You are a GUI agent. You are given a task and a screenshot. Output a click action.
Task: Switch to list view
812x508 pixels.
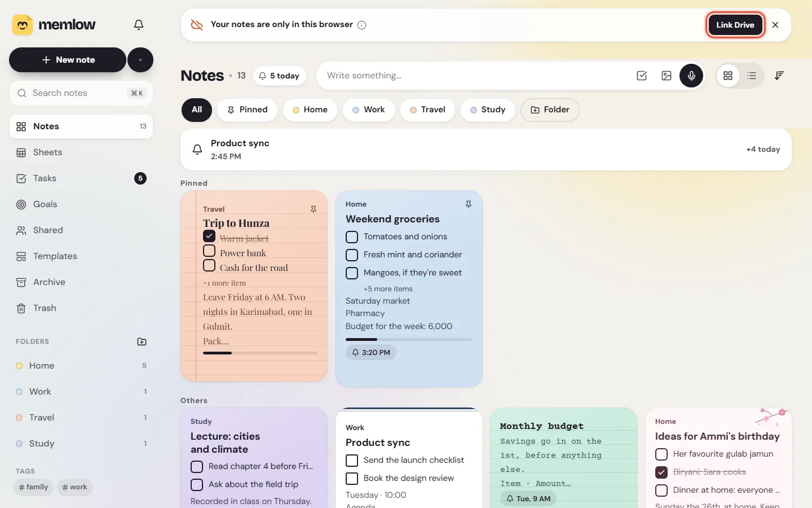point(752,76)
